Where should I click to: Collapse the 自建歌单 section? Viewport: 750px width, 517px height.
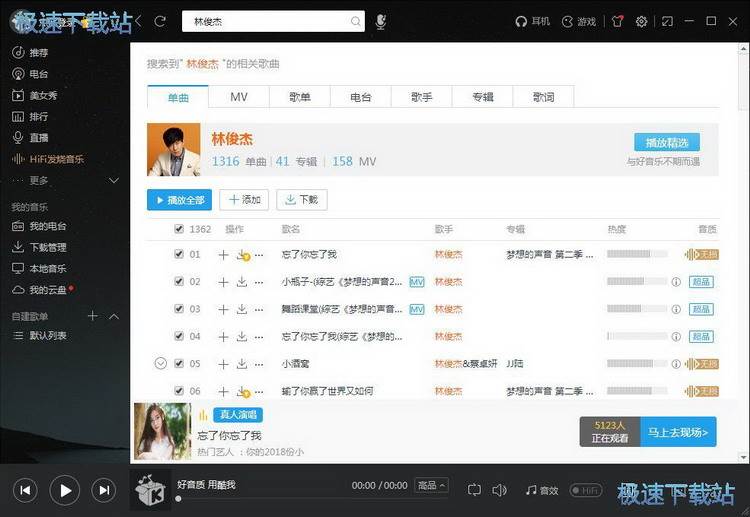[x=114, y=316]
